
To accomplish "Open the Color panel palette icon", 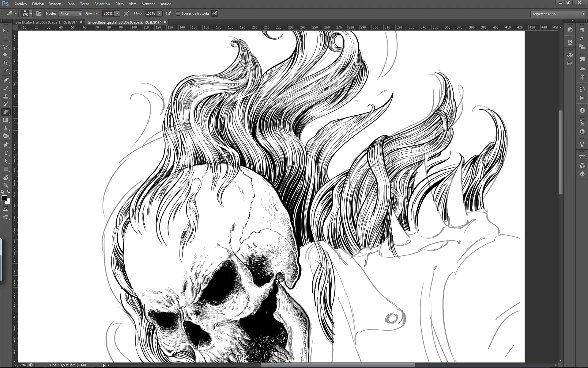I will coord(570,56).
